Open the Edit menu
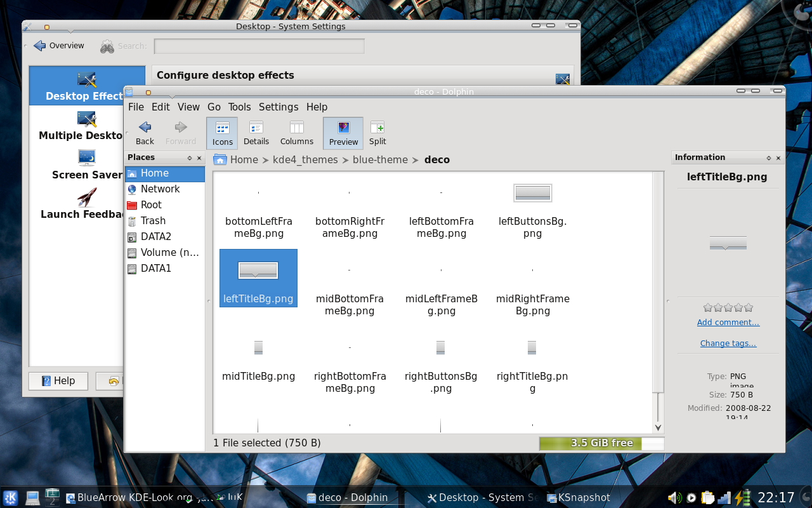Viewport: 812px width, 508px height. [160, 107]
